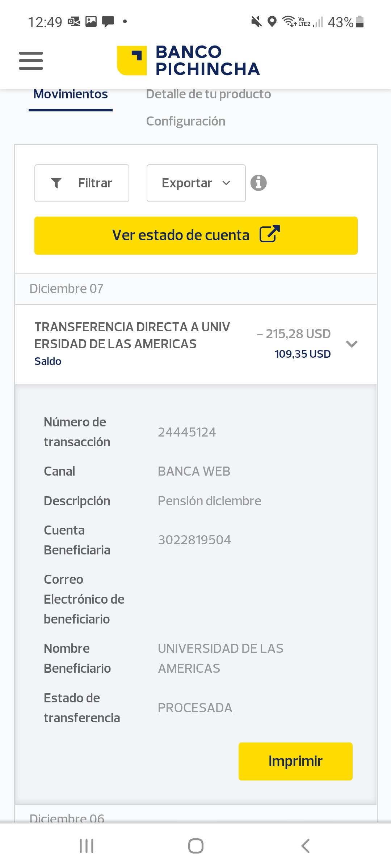Tap the funnel filter icon
This screenshot has width=391, height=868.
[56, 183]
